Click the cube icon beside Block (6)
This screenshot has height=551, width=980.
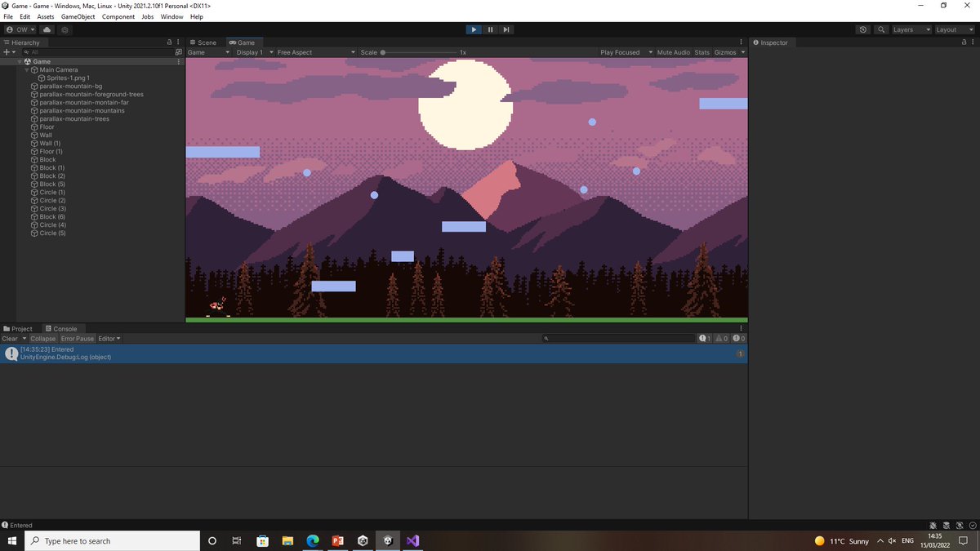coord(34,216)
